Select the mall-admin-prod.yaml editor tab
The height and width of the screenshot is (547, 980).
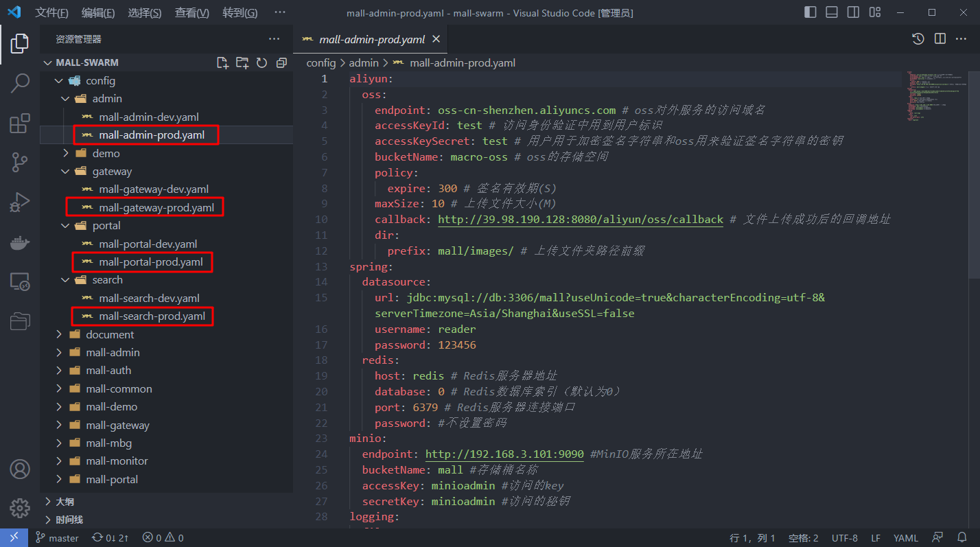371,39
